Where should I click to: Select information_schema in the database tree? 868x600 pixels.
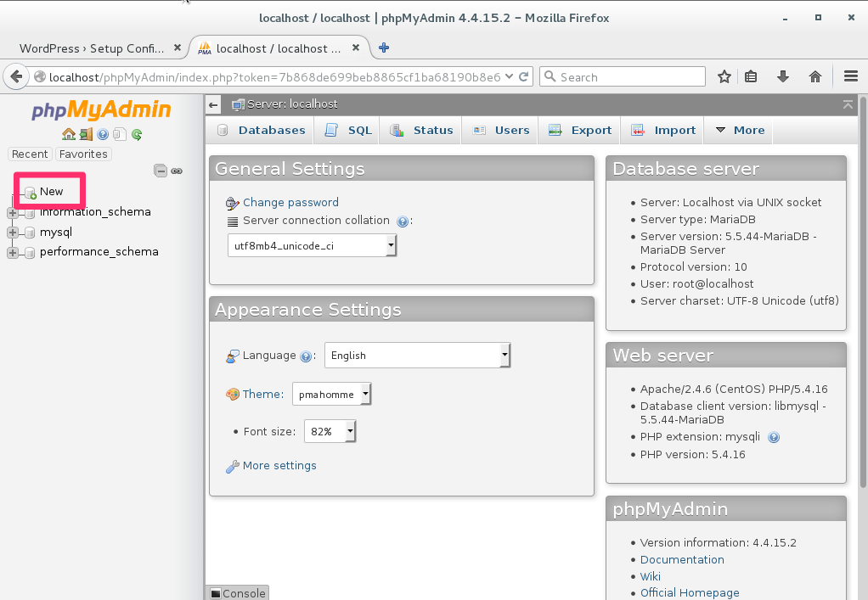pos(95,212)
